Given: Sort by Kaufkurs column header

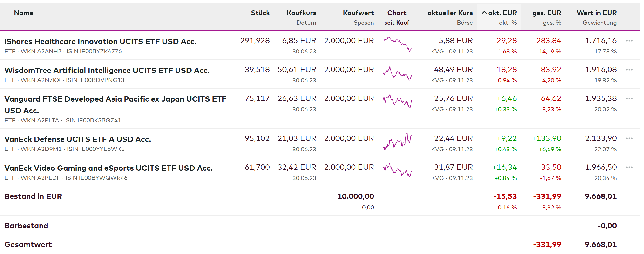Looking at the screenshot, I should point(301,13).
